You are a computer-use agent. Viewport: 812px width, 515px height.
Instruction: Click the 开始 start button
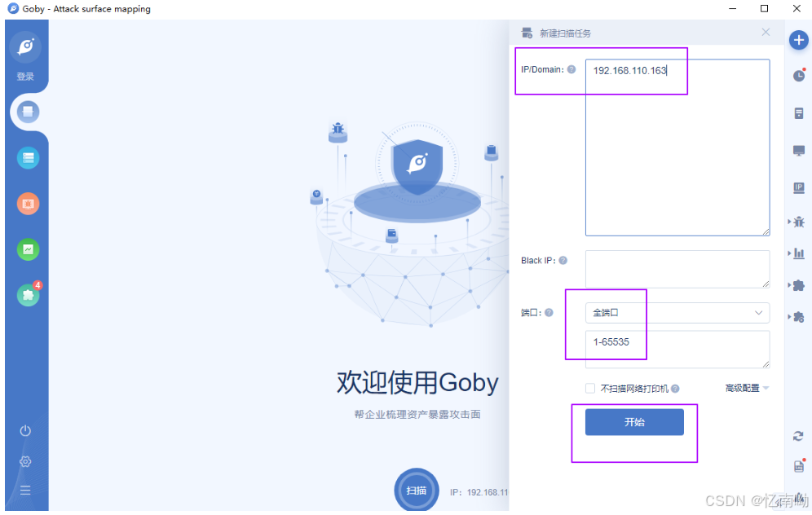(634, 422)
